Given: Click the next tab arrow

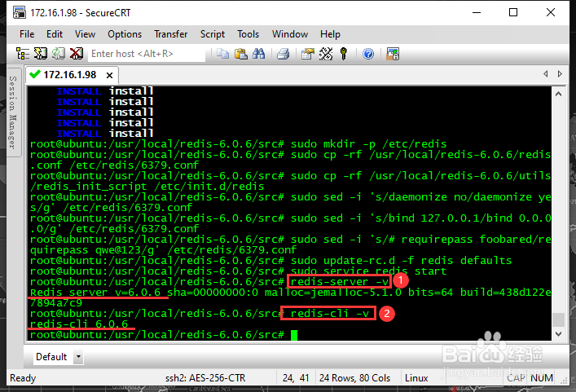Looking at the screenshot, I should tap(560, 74).
